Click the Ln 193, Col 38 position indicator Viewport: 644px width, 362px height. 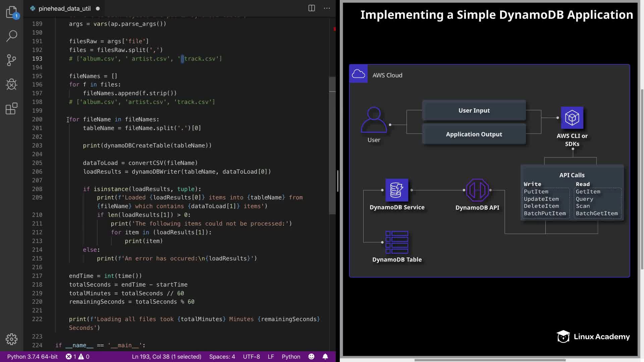click(x=166, y=357)
